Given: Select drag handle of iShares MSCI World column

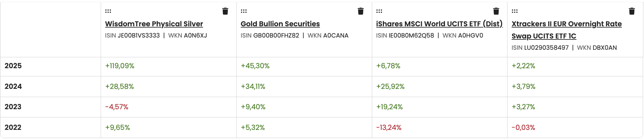Looking at the screenshot, I should click(x=379, y=11).
